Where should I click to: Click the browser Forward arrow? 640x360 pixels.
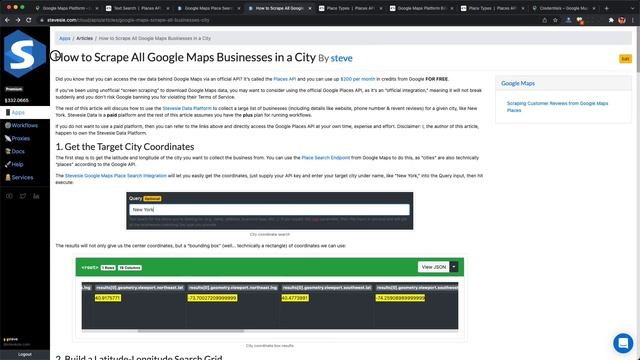[18, 20]
